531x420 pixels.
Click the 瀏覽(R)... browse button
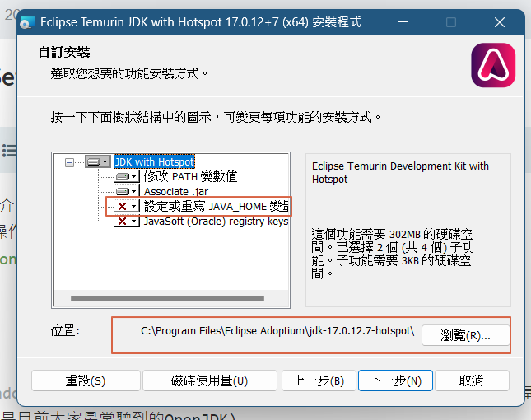[x=465, y=335]
